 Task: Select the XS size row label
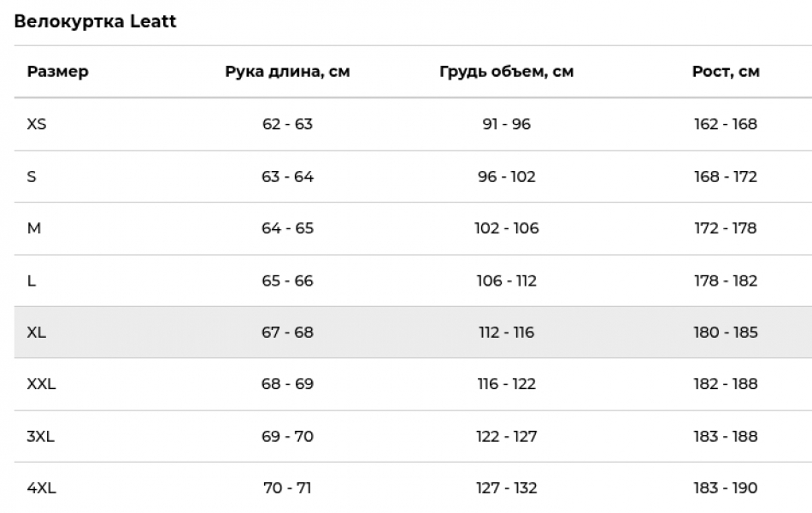[37, 124]
